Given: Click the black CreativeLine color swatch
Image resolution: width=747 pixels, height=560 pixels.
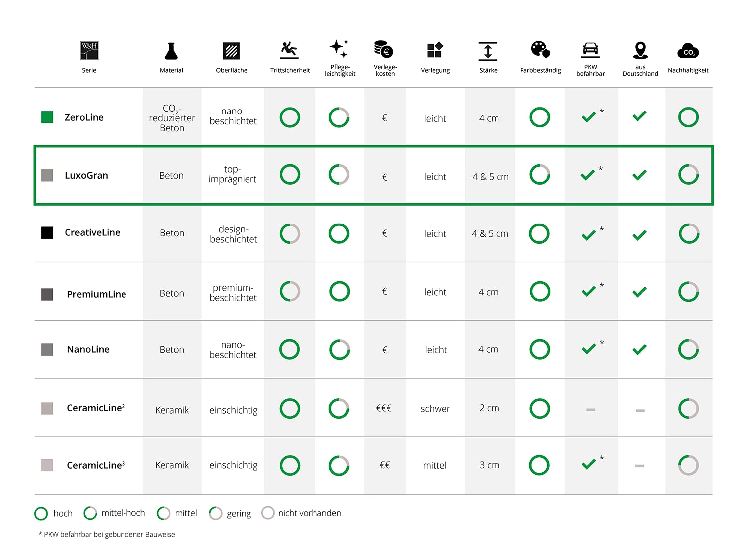Looking at the screenshot, I should [47, 233].
